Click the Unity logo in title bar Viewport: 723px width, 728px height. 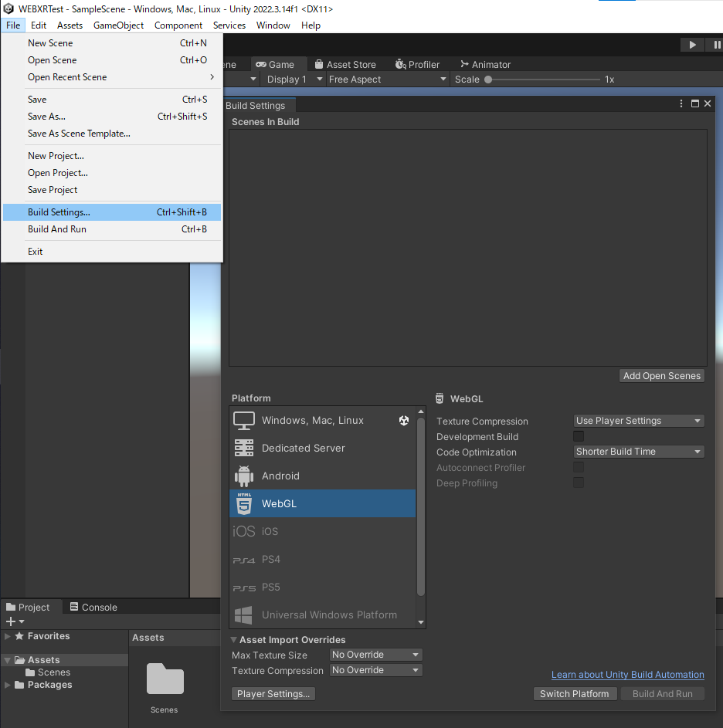coord(8,8)
